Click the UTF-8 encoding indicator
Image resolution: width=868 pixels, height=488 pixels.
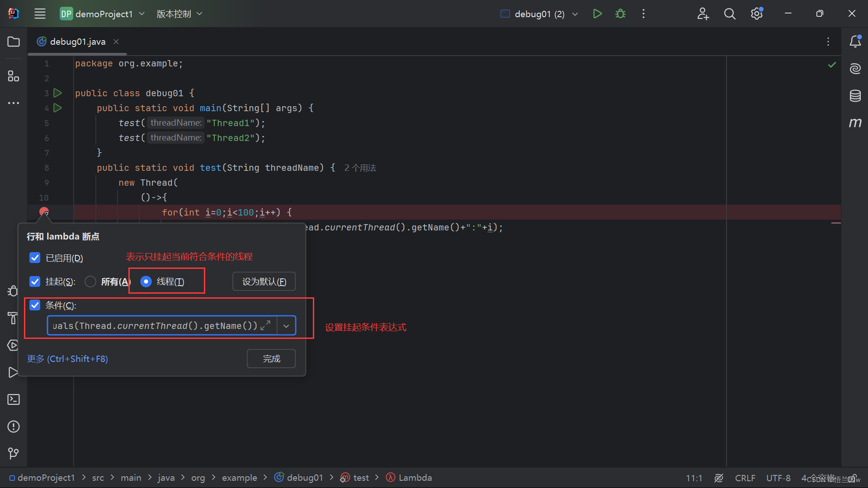tap(778, 478)
